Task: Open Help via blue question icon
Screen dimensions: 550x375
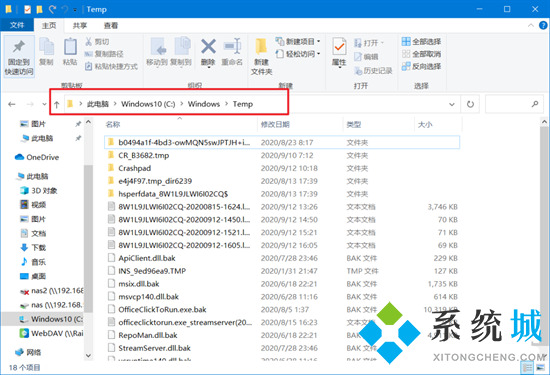Action: click(543, 25)
